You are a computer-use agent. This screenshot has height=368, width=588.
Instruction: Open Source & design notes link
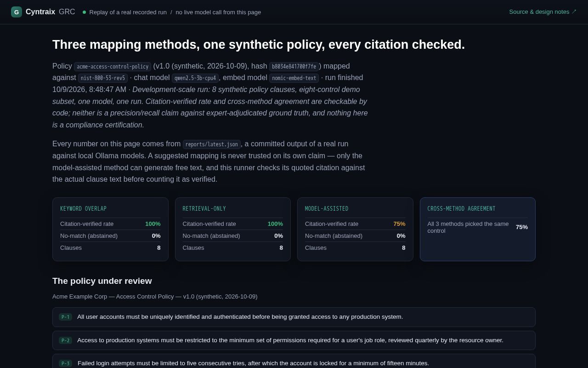pyautogui.click(x=543, y=12)
